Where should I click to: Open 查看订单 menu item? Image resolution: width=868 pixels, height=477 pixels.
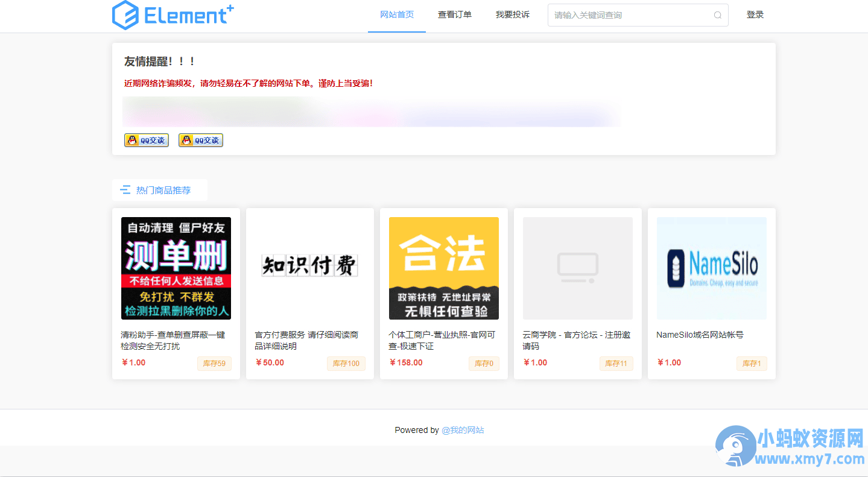[x=455, y=15]
